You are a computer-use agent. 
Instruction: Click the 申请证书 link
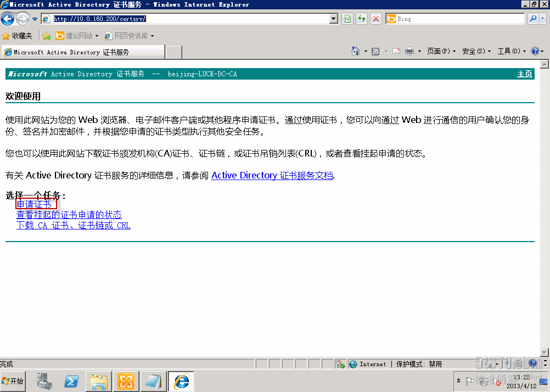pyautogui.click(x=33, y=204)
